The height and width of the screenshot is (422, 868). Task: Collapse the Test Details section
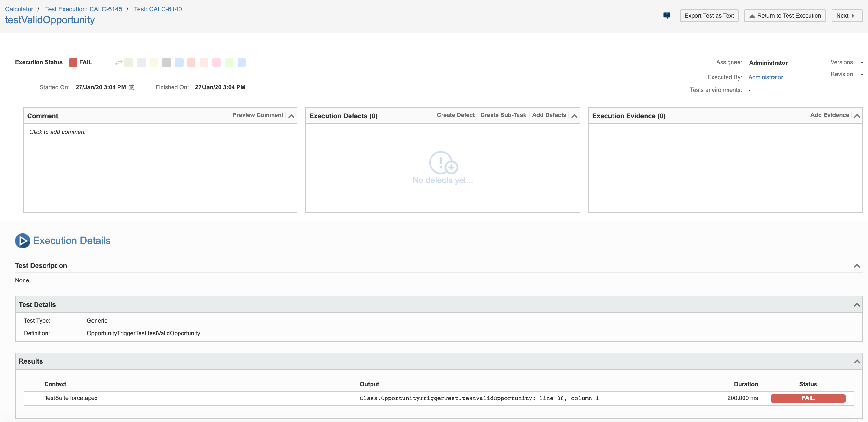(857, 305)
